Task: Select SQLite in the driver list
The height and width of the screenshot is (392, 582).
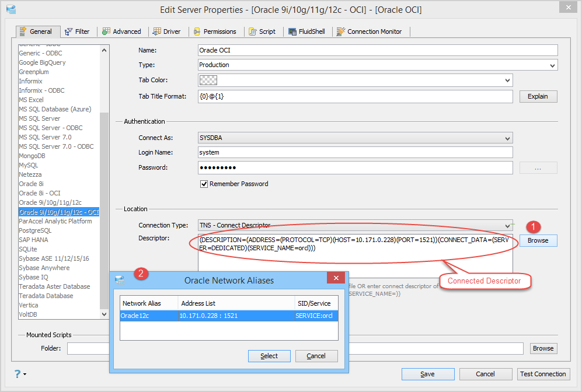Action: pyautogui.click(x=28, y=249)
